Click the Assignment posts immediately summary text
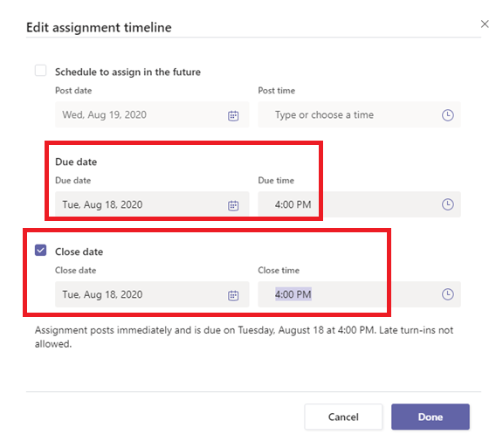This screenshot has width=503, height=448. (x=244, y=337)
